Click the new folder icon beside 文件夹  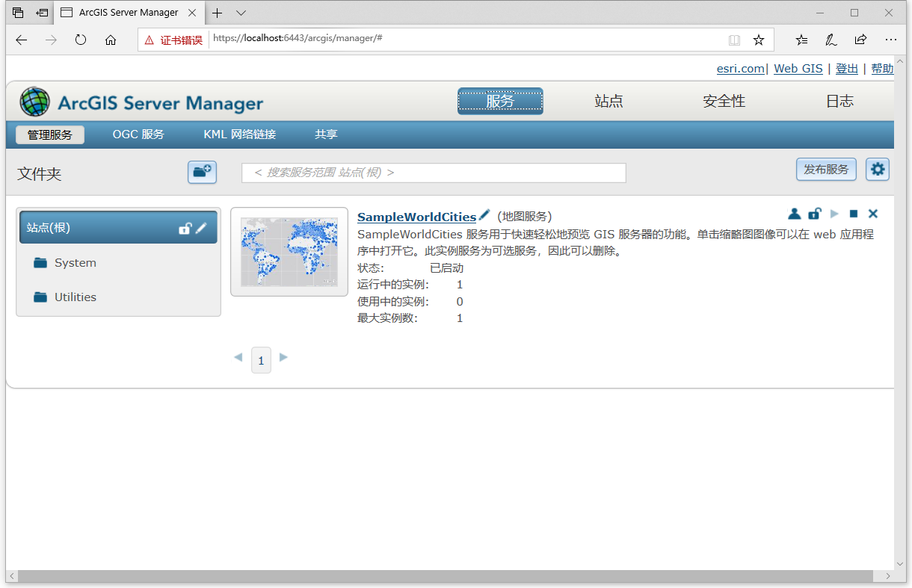(x=202, y=171)
